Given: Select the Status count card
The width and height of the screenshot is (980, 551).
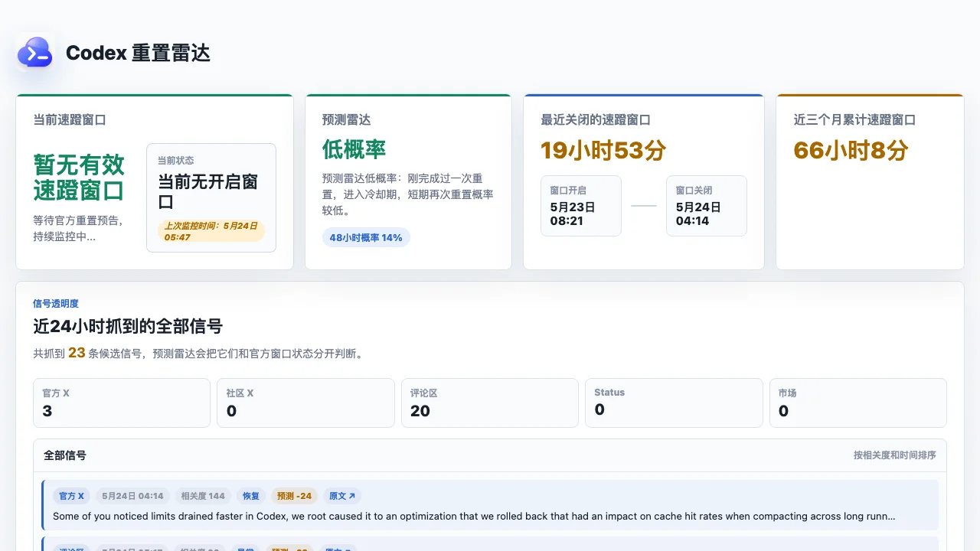Looking at the screenshot, I should (x=674, y=403).
